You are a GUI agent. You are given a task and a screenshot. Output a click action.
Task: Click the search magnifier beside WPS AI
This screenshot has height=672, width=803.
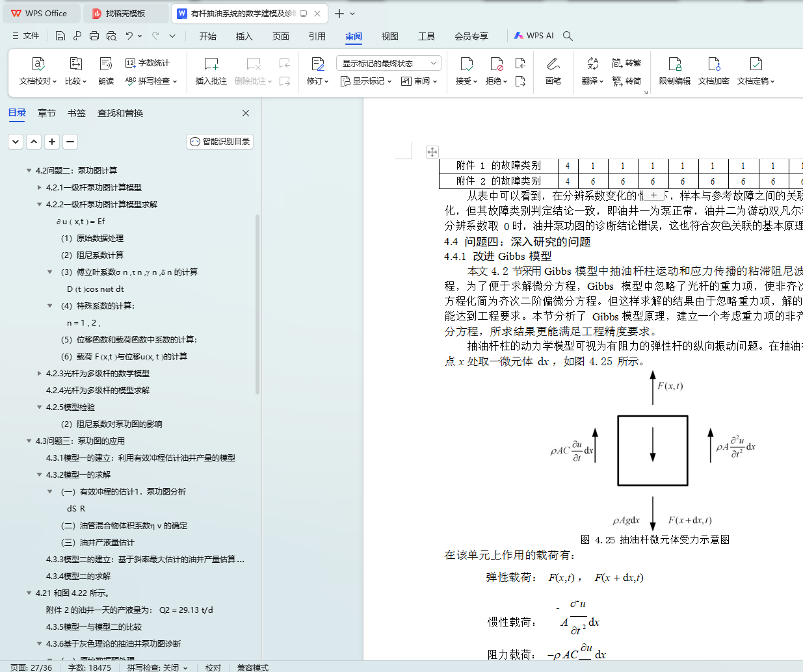click(x=568, y=36)
